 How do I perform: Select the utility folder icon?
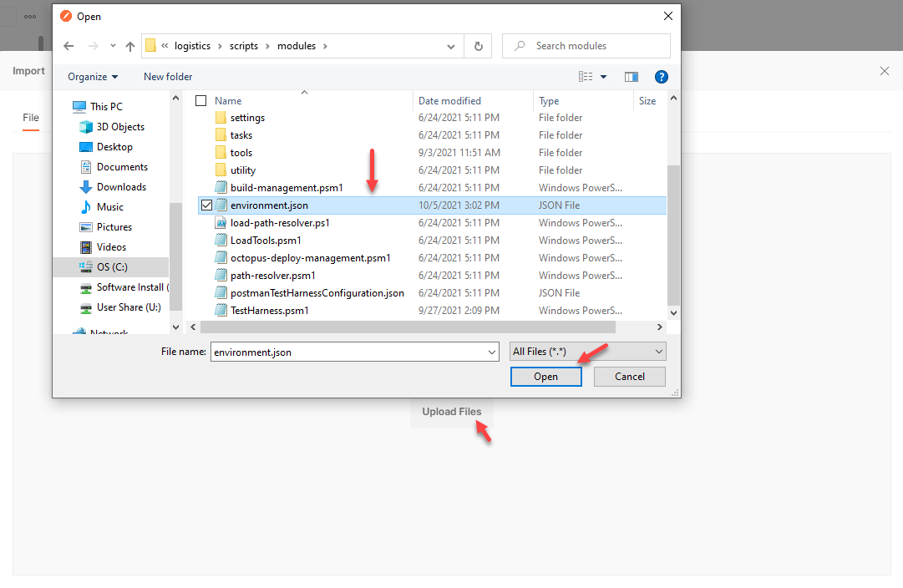pos(221,170)
